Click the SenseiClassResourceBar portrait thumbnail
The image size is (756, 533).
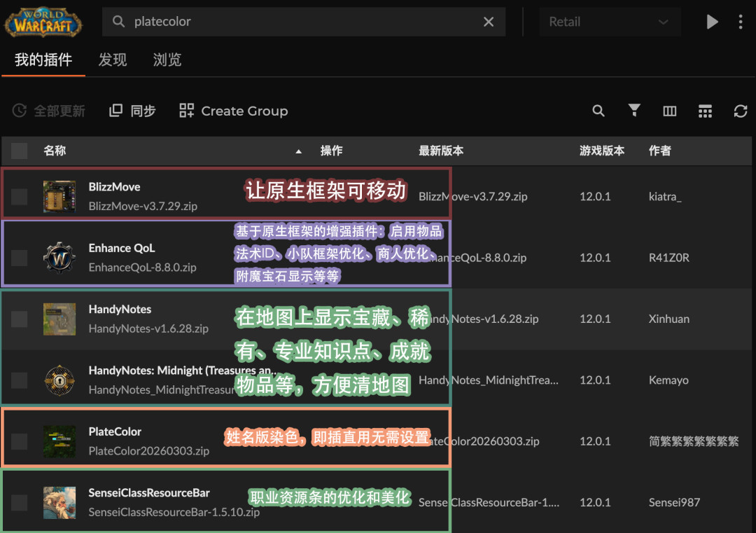(59, 503)
